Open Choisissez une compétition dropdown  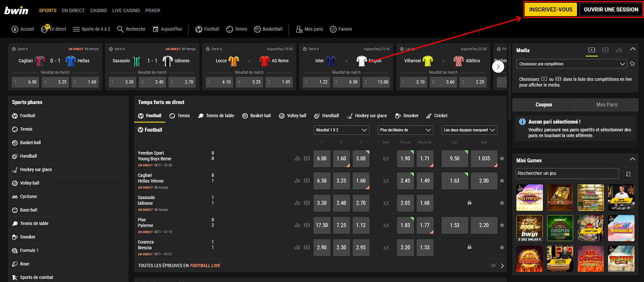pyautogui.click(x=572, y=63)
